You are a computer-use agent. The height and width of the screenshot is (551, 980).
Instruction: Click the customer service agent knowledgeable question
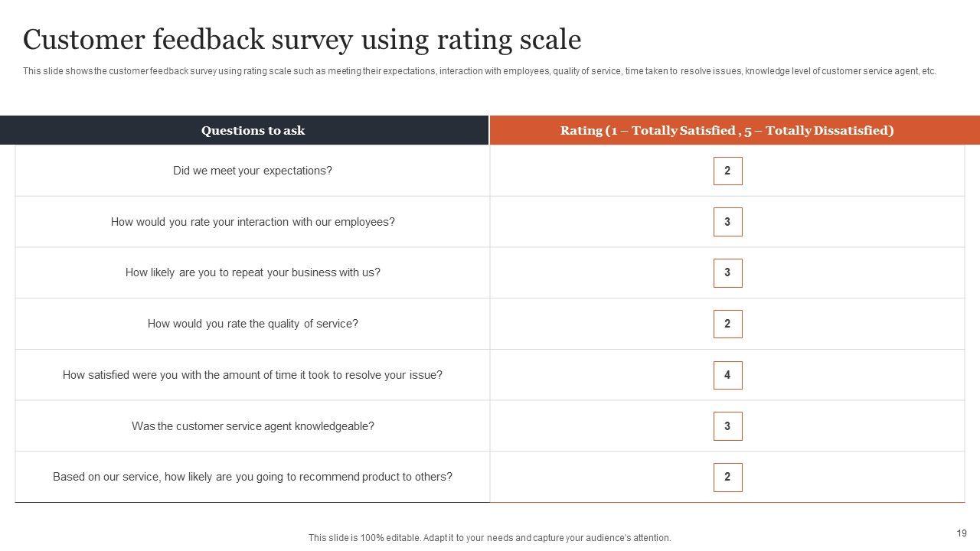click(253, 426)
